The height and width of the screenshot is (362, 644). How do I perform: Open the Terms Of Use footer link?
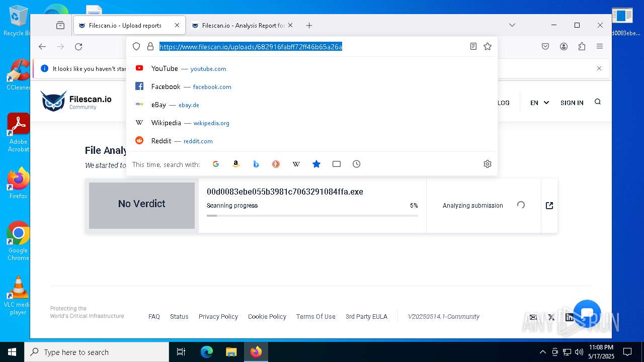point(315,317)
